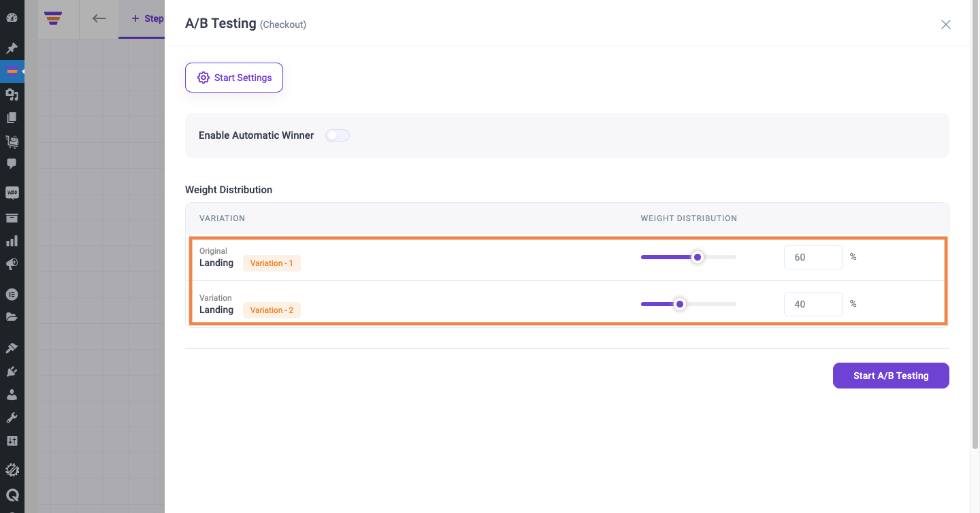Click the shopping cart sidebar icon

click(x=12, y=142)
